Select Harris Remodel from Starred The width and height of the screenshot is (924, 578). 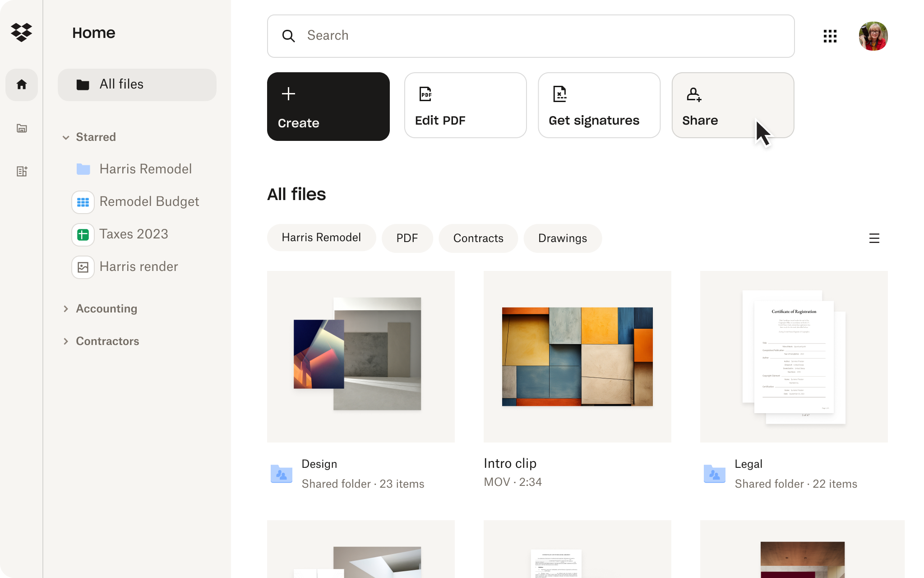tap(145, 169)
